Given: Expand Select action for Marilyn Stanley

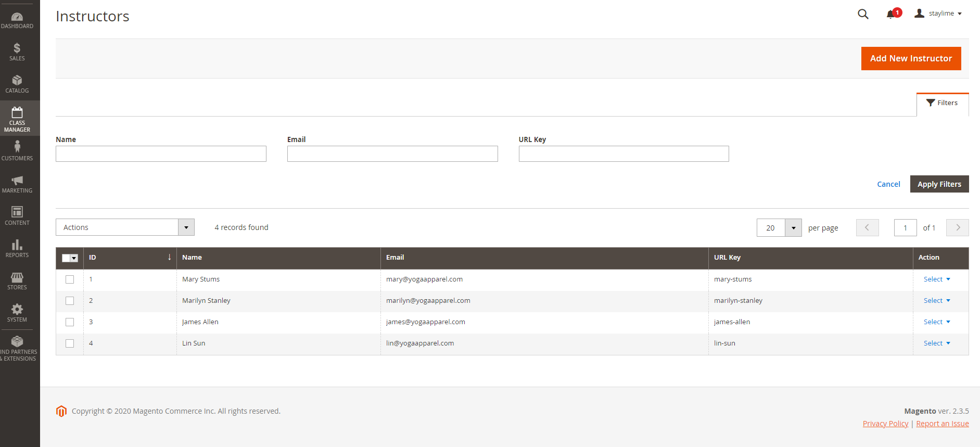Looking at the screenshot, I should coord(936,301).
